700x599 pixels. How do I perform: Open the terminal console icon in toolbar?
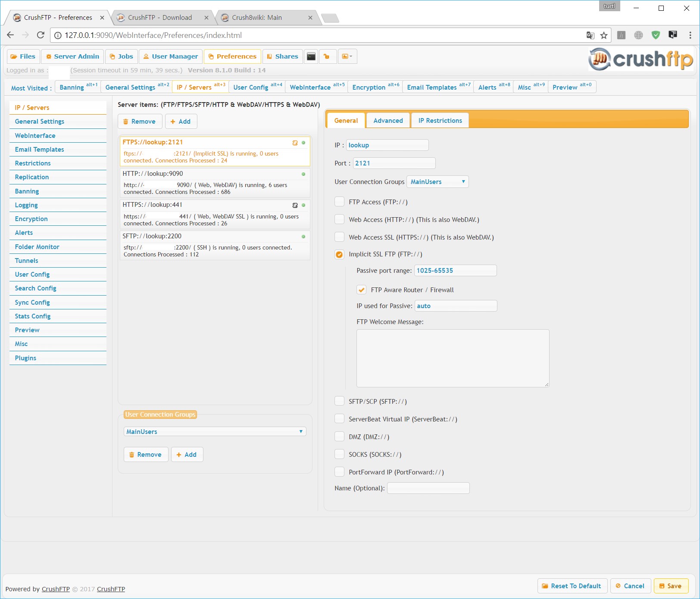pyautogui.click(x=311, y=56)
